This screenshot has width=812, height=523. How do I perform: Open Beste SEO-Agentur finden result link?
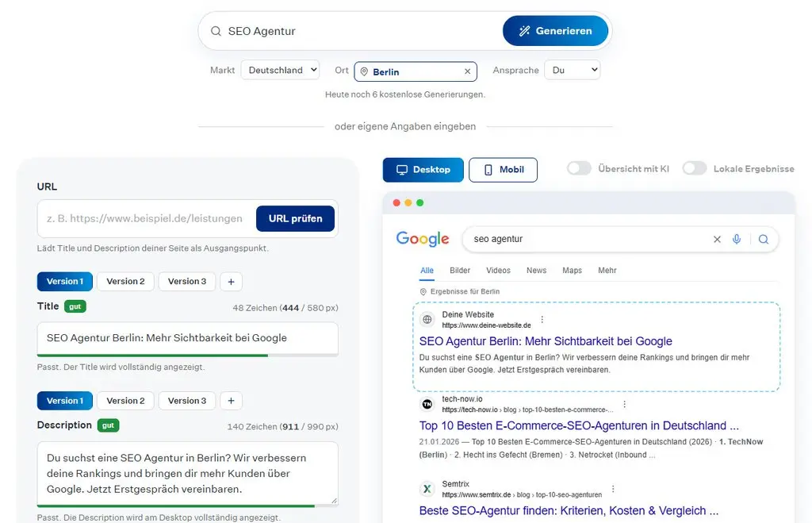pyautogui.click(x=569, y=510)
